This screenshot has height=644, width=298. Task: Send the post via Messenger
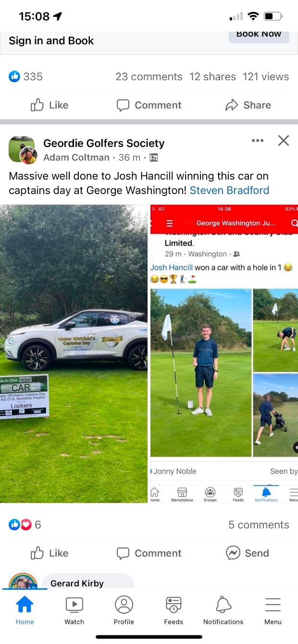248,553
